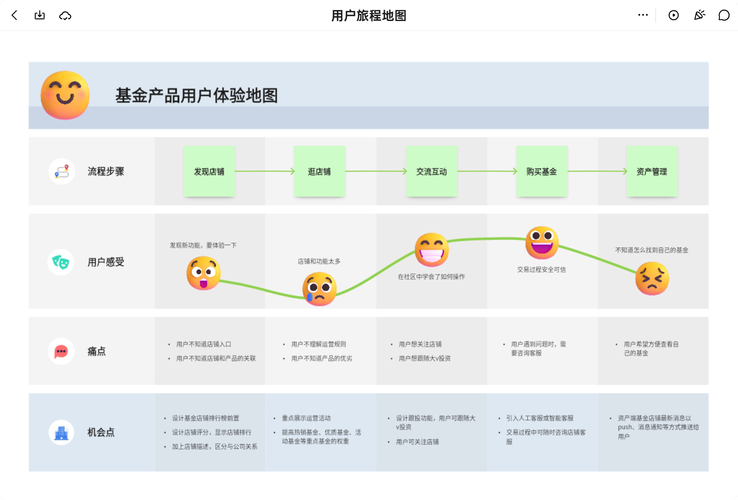The height and width of the screenshot is (500, 738).
Task: Click pain point 用户不知道产品的优劣
Action: (x=321, y=358)
